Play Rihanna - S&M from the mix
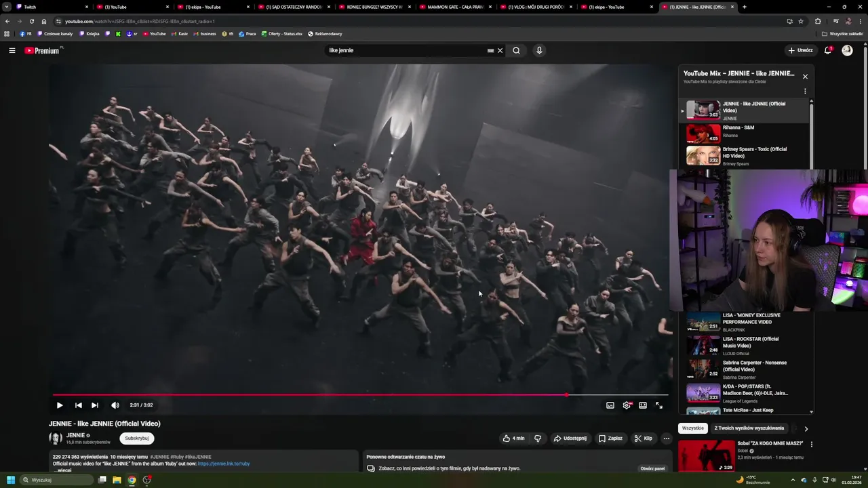This screenshot has width=868, height=488. click(745, 132)
